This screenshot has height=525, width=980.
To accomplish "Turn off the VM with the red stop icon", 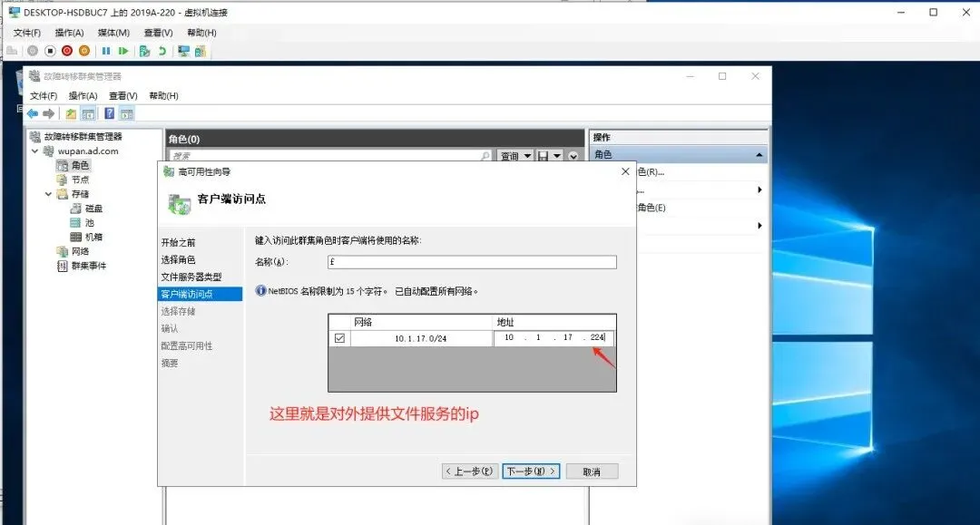I will tap(68, 52).
